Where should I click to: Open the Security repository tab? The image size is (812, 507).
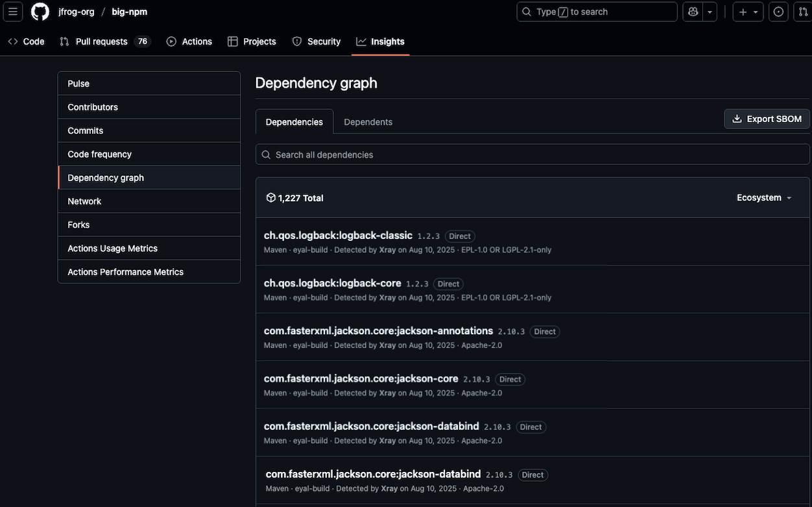[x=316, y=42]
